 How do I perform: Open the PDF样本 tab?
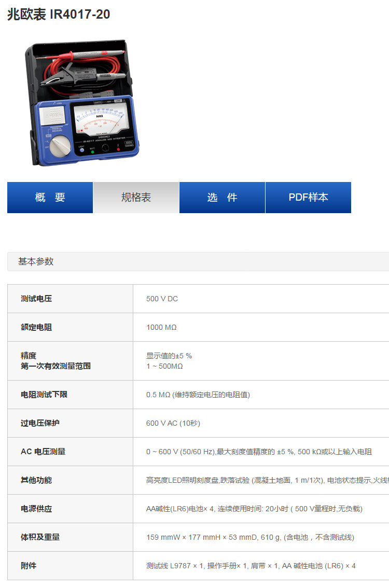tap(309, 197)
